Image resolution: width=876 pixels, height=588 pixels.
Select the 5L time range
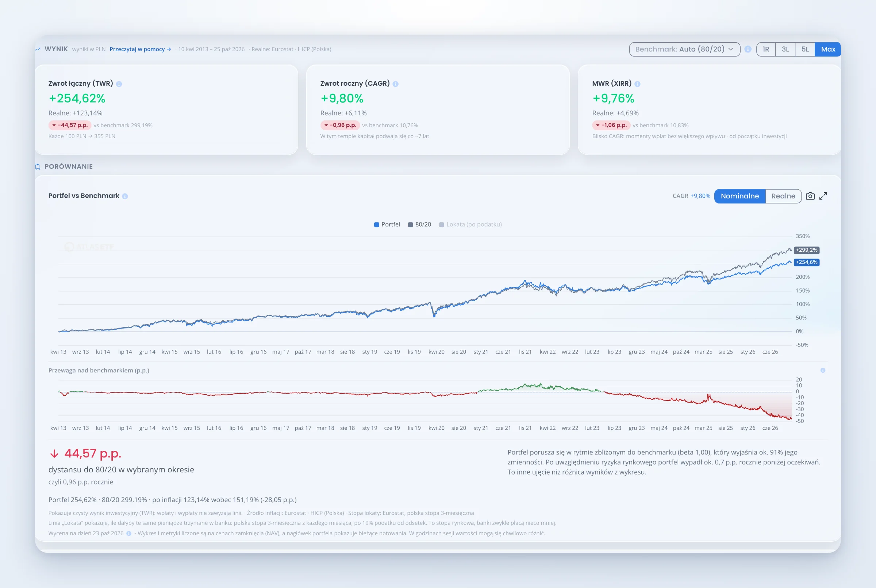805,49
